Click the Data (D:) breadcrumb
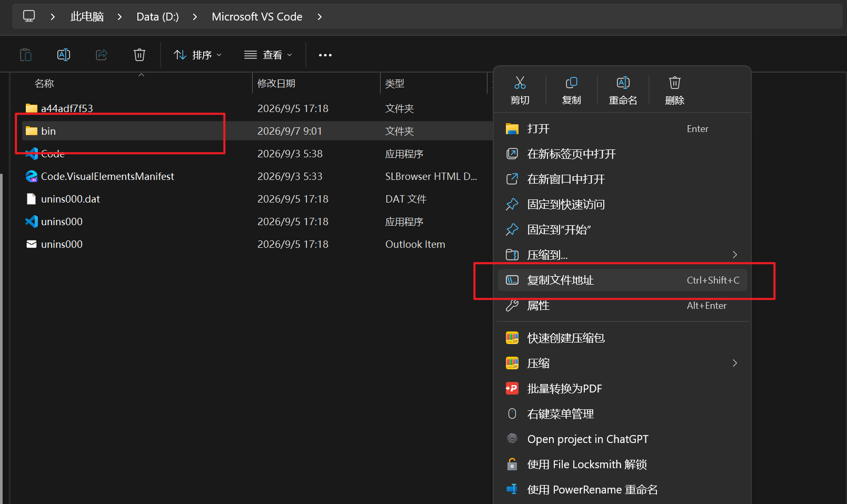This screenshot has height=504, width=847. tap(157, 17)
